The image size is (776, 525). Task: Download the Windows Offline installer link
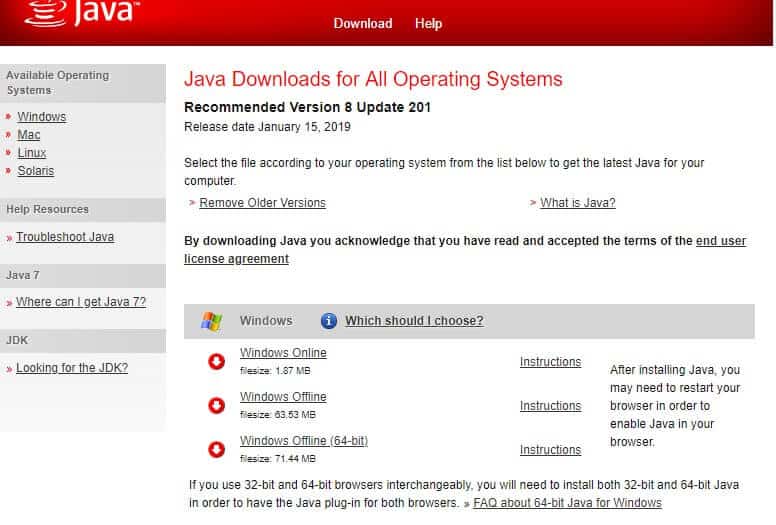[283, 397]
